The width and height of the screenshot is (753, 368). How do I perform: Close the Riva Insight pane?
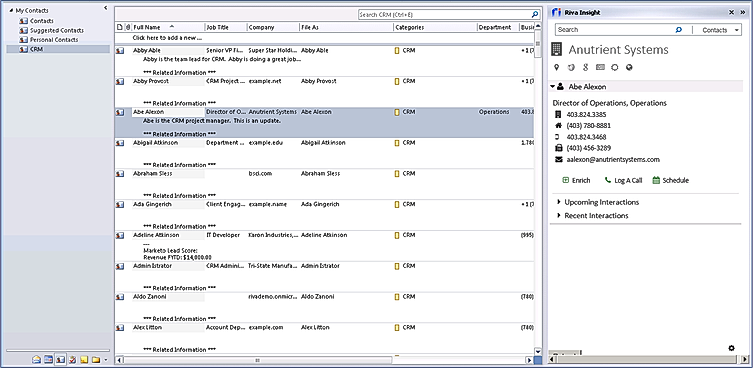click(731, 12)
